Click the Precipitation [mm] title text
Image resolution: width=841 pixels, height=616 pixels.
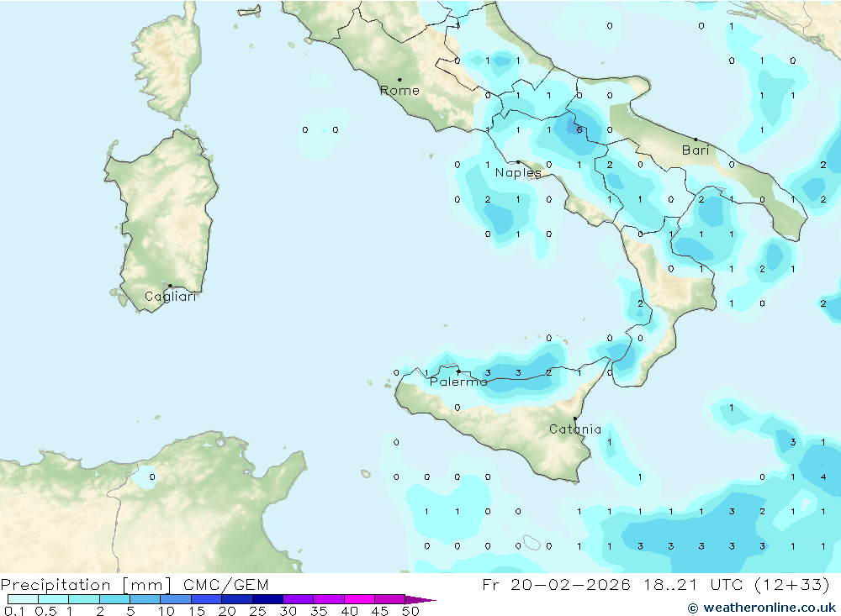87,585
